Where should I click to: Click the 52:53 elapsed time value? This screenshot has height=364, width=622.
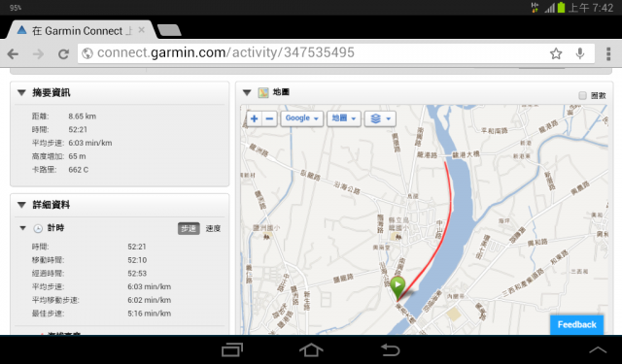point(137,274)
